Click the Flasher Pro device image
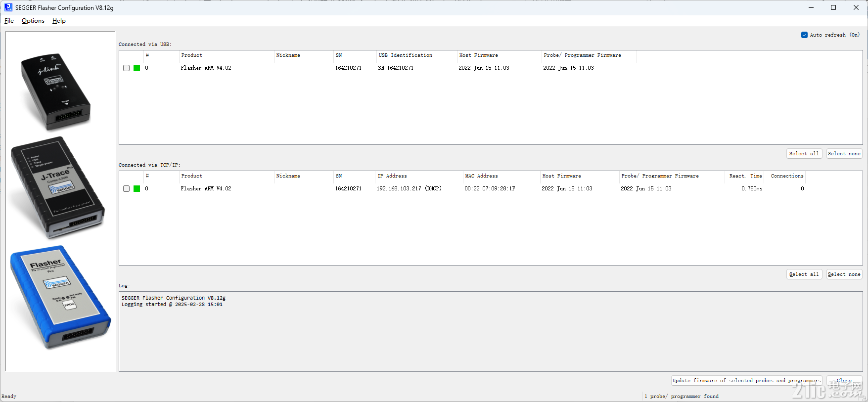The width and height of the screenshot is (868, 402). (x=60, y=297)
